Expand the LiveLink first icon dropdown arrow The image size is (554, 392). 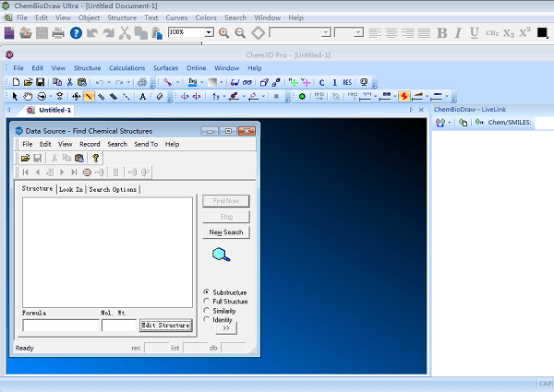click(450, 123)
